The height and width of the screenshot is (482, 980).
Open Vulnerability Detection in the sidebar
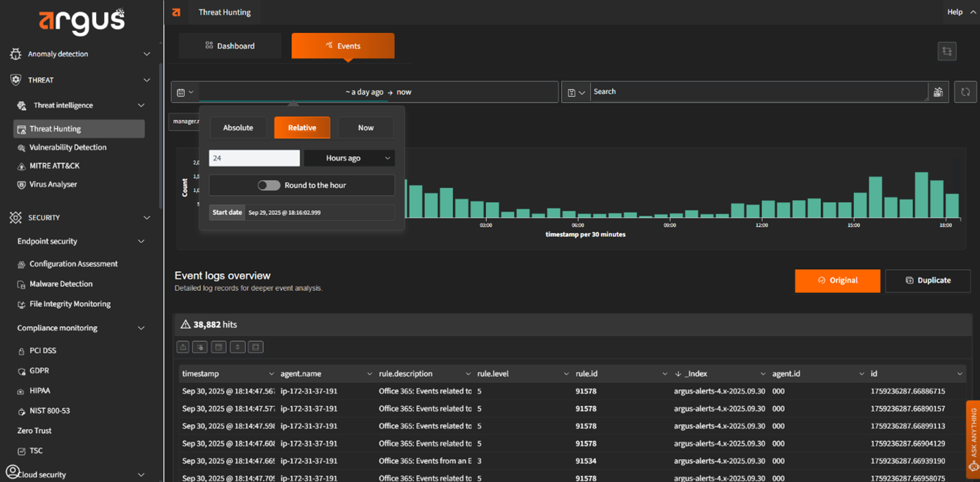point(68,147)
